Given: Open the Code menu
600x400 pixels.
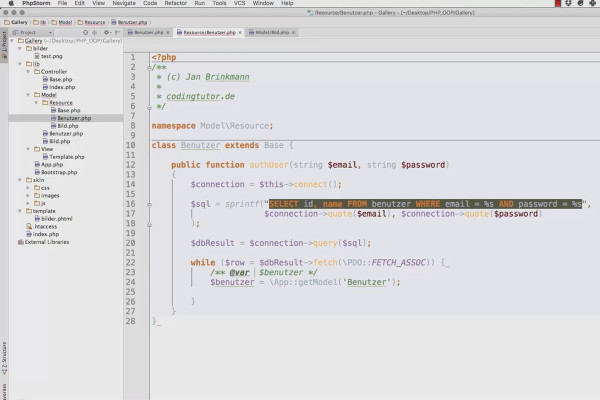Looking at the screenshot, I should coord(150,3).
